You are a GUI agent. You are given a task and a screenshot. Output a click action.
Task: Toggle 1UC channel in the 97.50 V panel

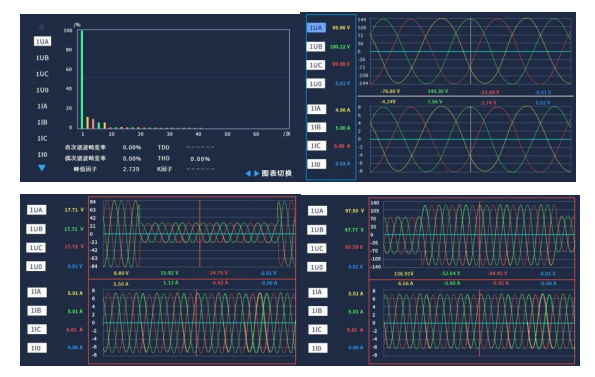click(x=317, y=248)
